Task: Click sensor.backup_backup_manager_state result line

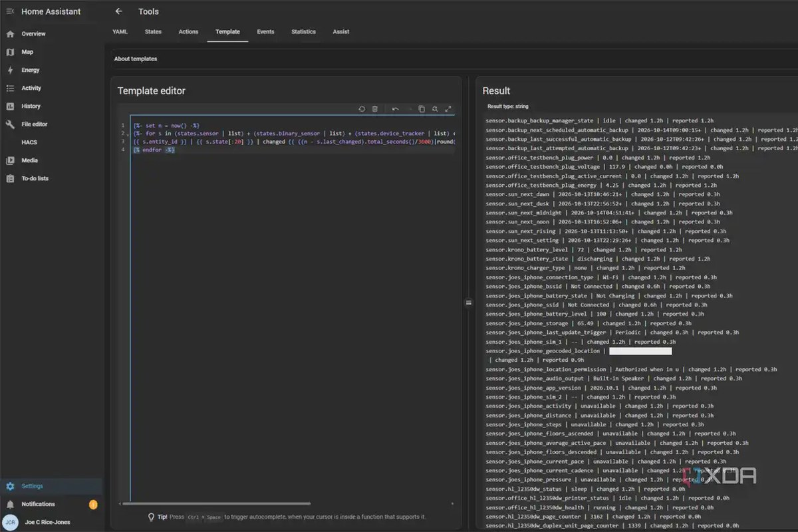Action: [599, 121]
